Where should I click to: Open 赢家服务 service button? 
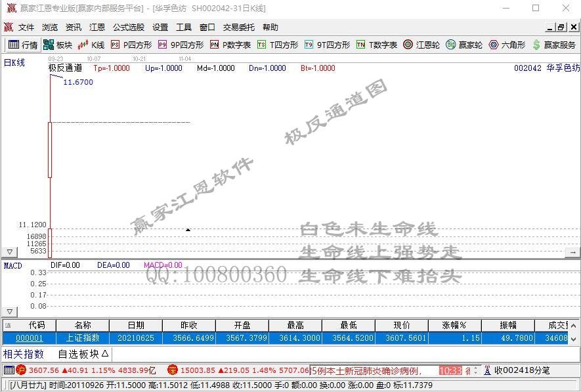(x=554, y=45)
